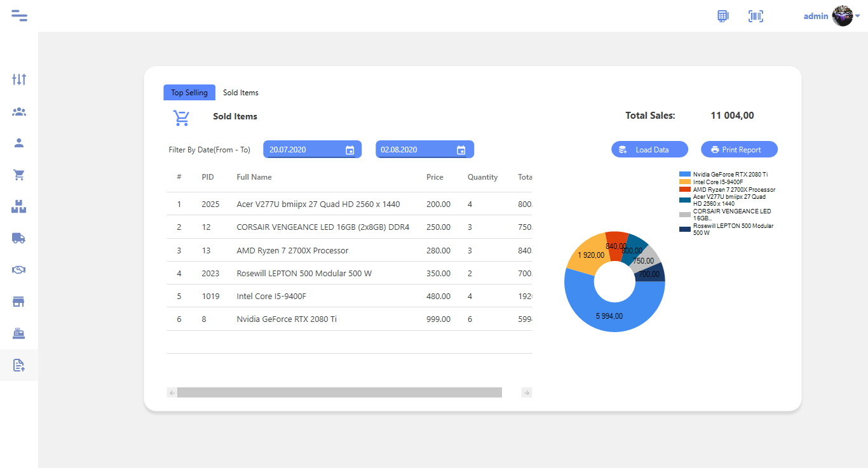This screenshot has height=468, width=868.
Task: Click the navy Rosewill LEPTON legend swatch
Action: 684,229
